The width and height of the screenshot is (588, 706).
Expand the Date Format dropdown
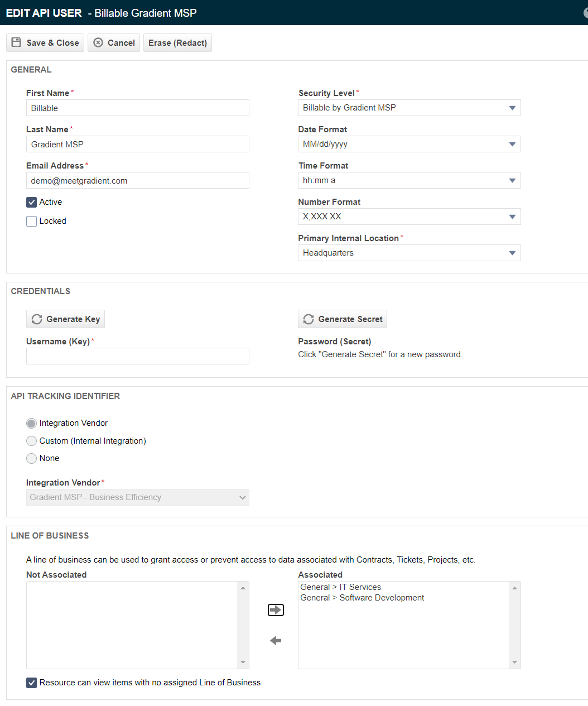tap(409, 144)
